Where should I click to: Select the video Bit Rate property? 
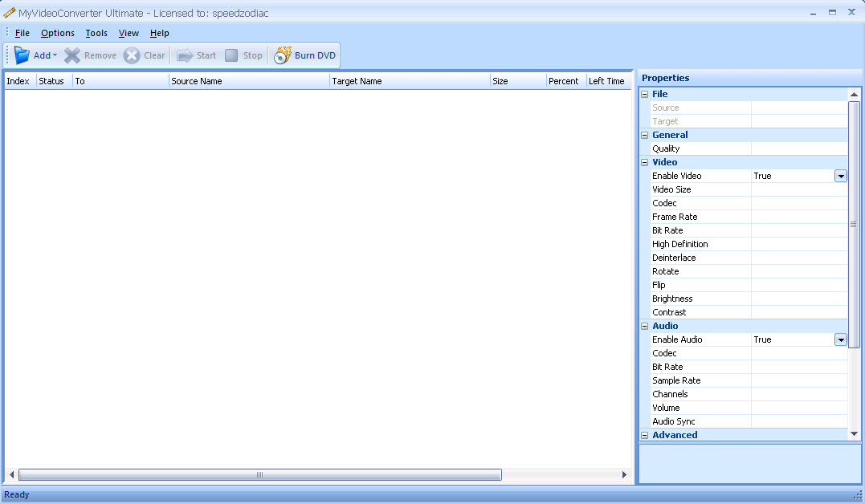749,230
